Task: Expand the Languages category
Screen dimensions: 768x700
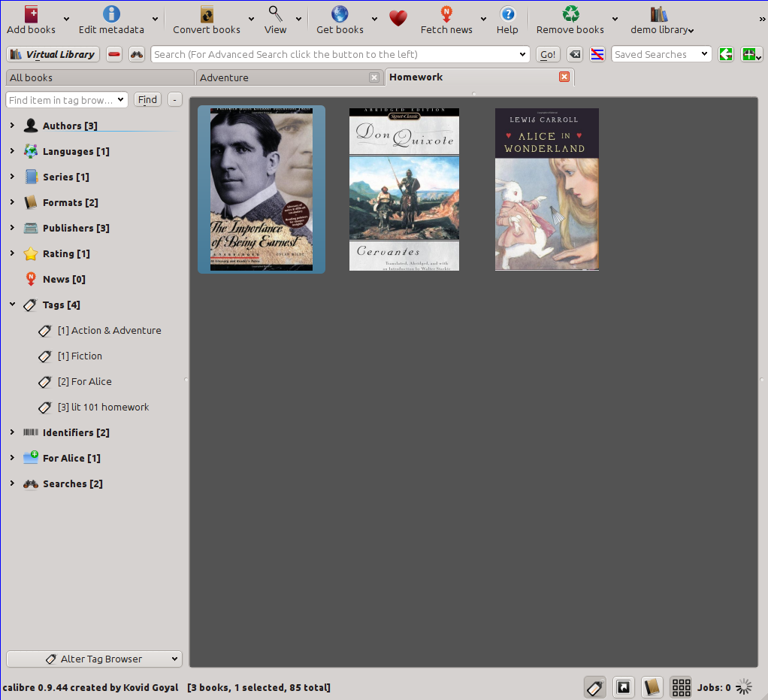Action: coord(12,151)
